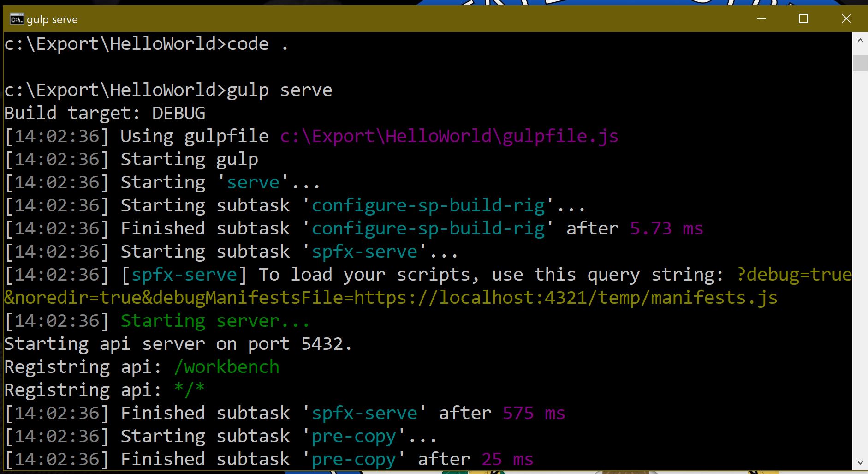The height and width of the screenshot is (474, 868).
Task: Click the '?debug=true' query string text
Action: [x=794, y=275]
